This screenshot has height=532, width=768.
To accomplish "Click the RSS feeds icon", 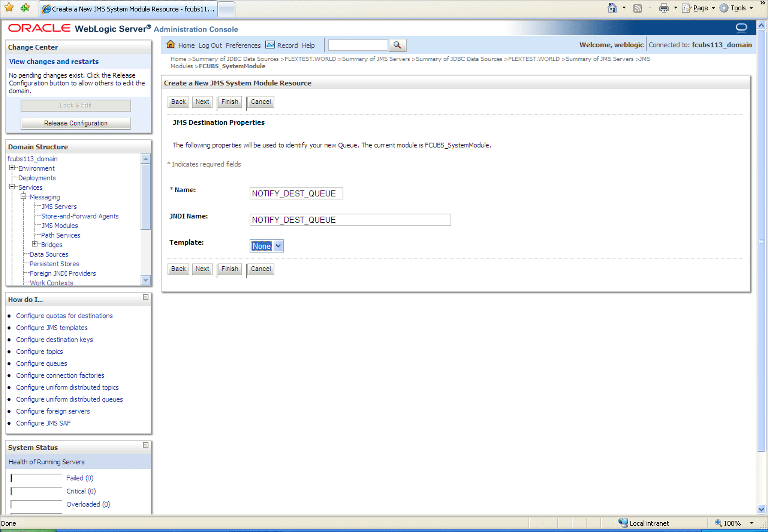I will coord(637,8).
